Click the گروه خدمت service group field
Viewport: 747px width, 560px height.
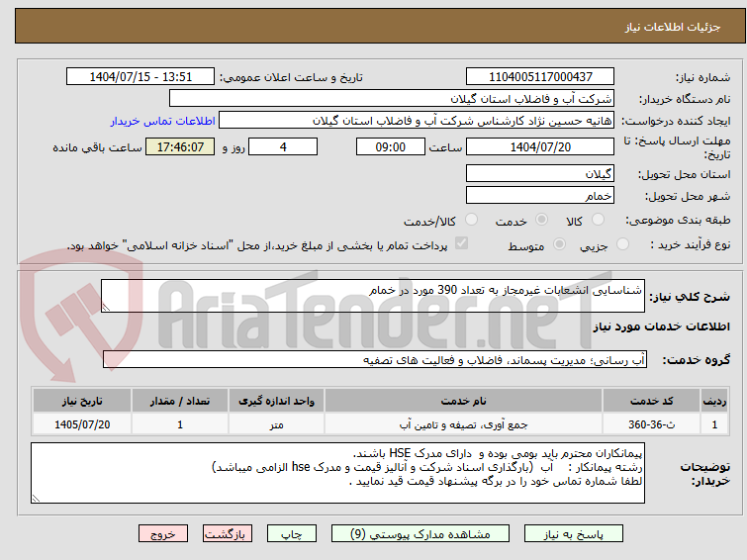point(374,360)
